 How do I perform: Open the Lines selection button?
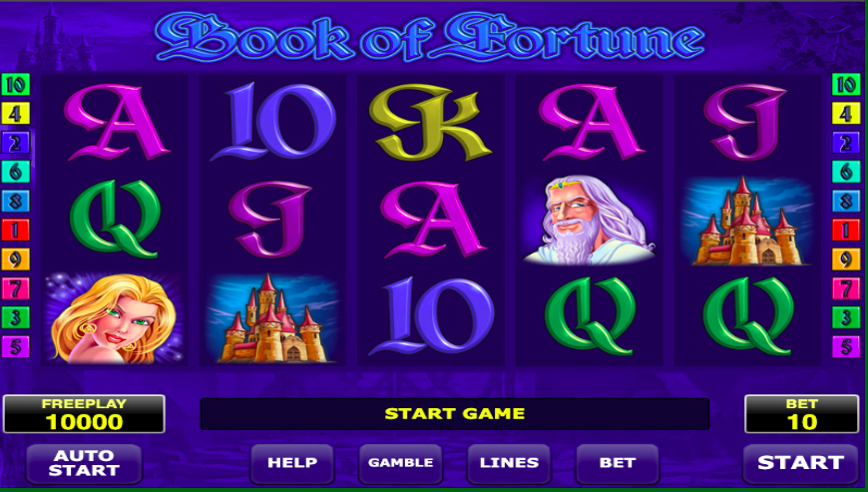(x=509, y=463)
